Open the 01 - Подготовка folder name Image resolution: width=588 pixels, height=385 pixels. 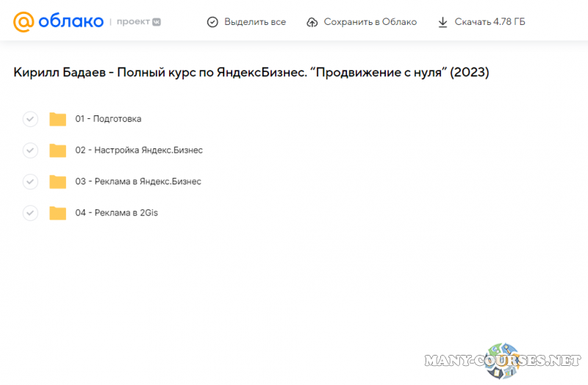pos(108,119)
